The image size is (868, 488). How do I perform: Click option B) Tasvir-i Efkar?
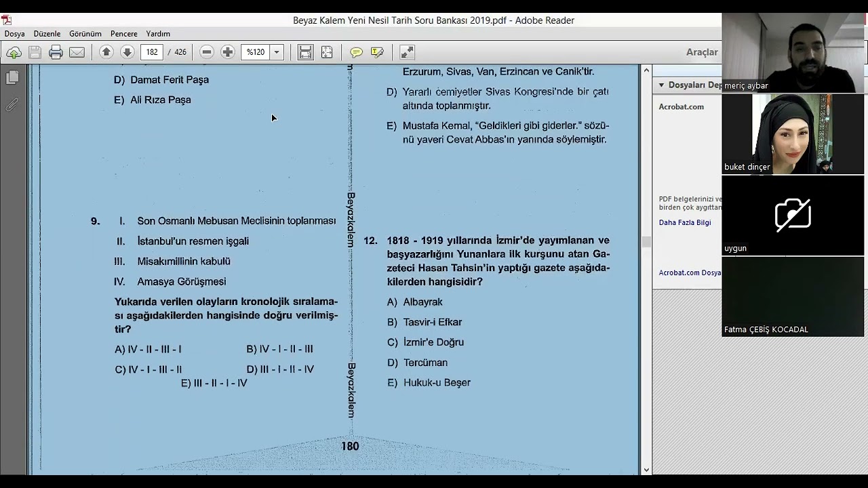[x=425, y=322]
